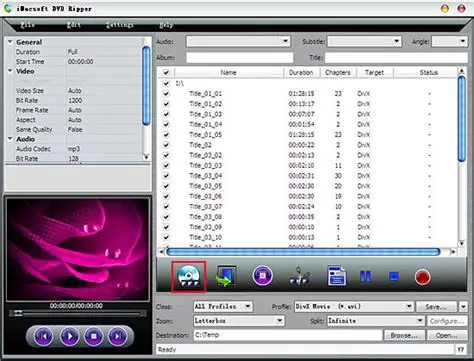Click the horizontal scrollbar of title list
Screen dimensions: 474x361
303,252
